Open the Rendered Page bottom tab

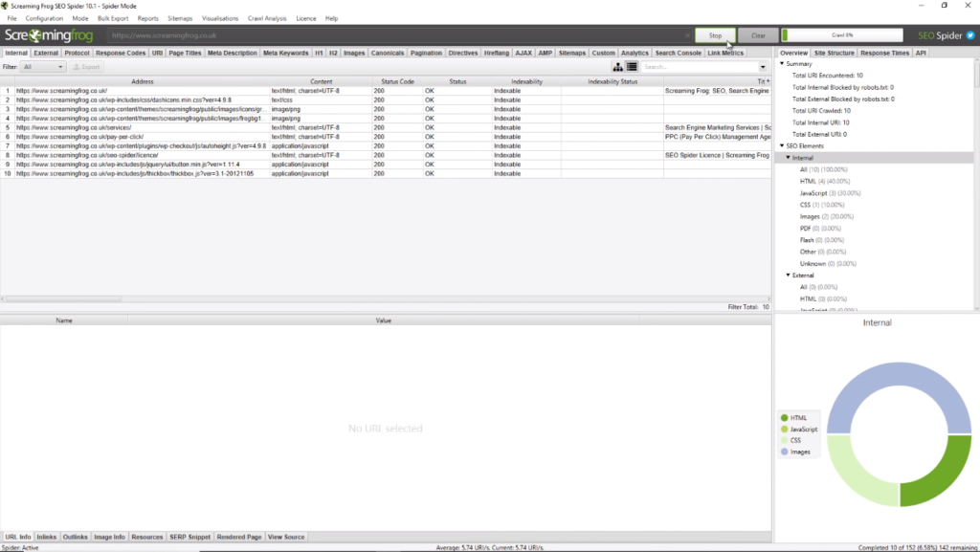(x=238, y=537)
